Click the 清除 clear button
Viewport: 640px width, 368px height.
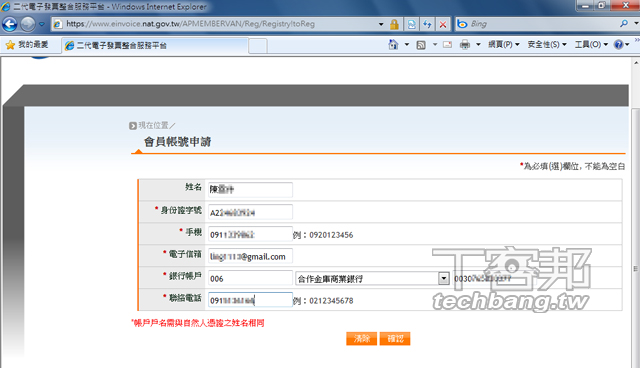[x=362, y=339]
